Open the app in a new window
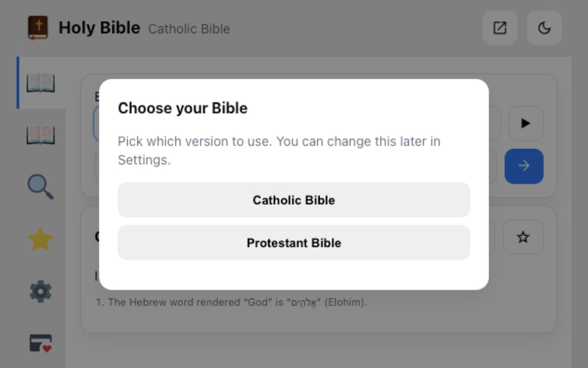Viewport: 588px width, 368px height. coord(500,28)
